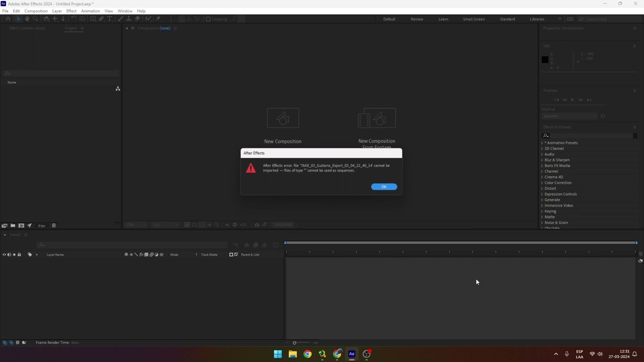This screenshot has width=644, height=362.
Task: Switch to the Small Screen workspace
Action: (473, 19)
